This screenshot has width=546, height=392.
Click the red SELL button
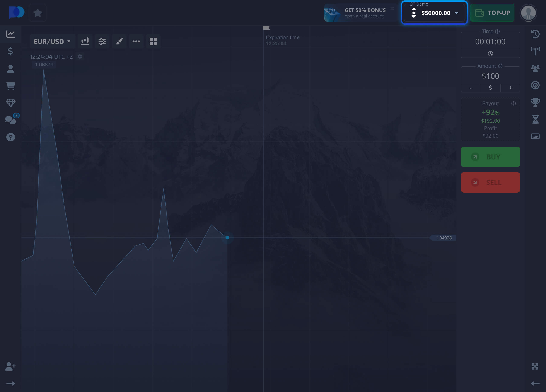pyautogui.click(x=490, y=182)
